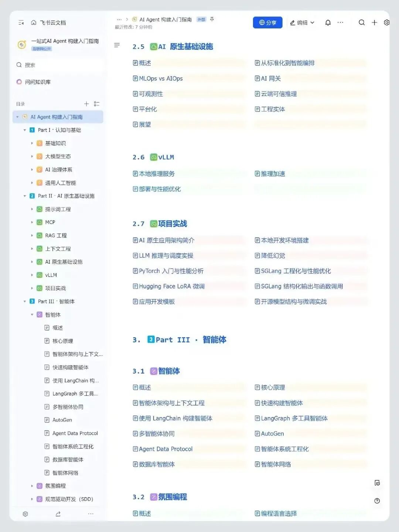Open 开源模型结构与微调实战 link
The height and width of the screenshot is (532, 399).
tap(294, 301)
